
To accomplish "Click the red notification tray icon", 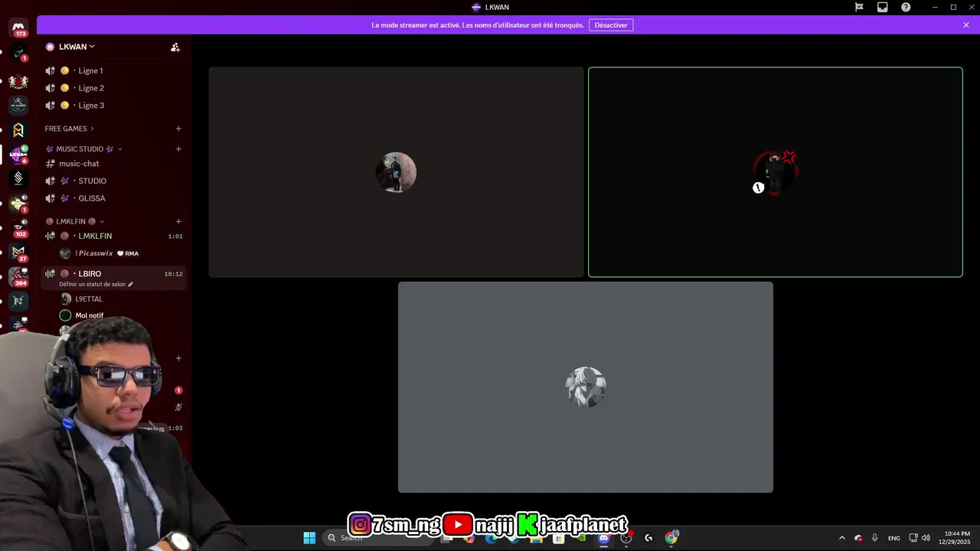I will pyautogui.click(x=858, y=538).
